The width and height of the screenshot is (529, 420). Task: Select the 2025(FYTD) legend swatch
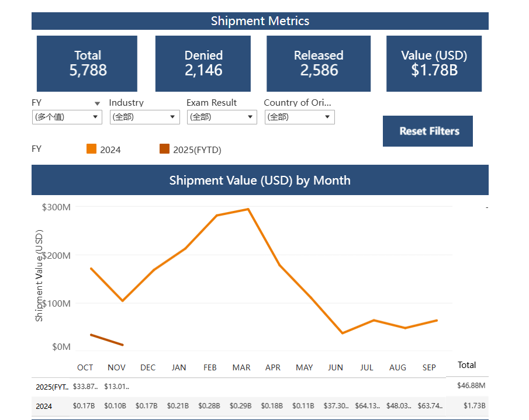coord(164,149)
